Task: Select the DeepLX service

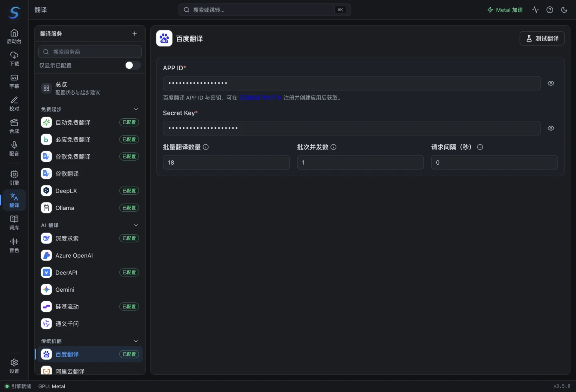Action: [x=90, y=191]
